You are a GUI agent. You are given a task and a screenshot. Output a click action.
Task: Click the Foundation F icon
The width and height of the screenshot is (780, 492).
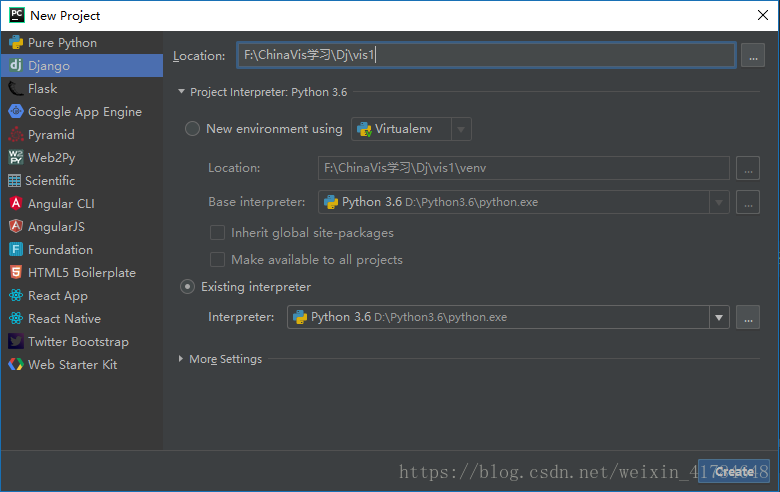[16, 249]
